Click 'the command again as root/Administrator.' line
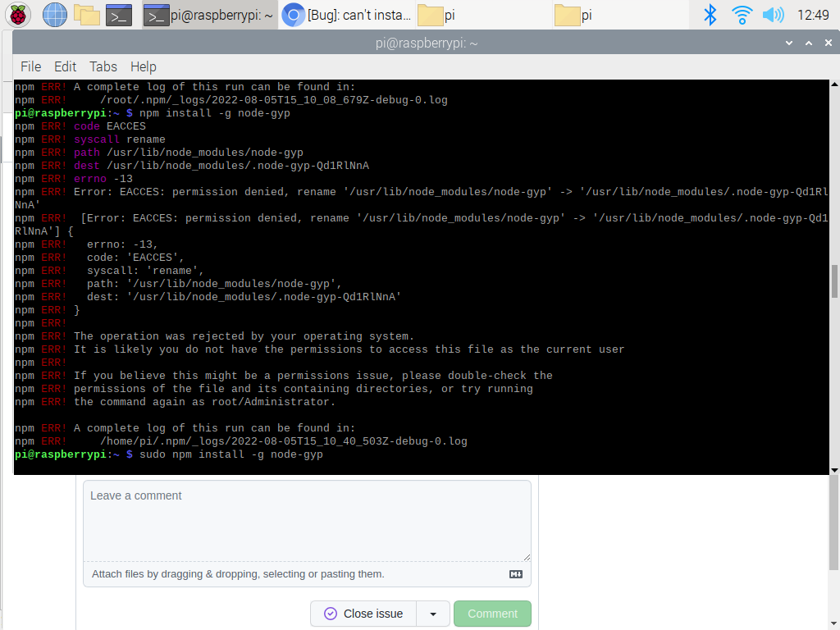This screenshot has height=630, width=840. click(x=204, y=402)
